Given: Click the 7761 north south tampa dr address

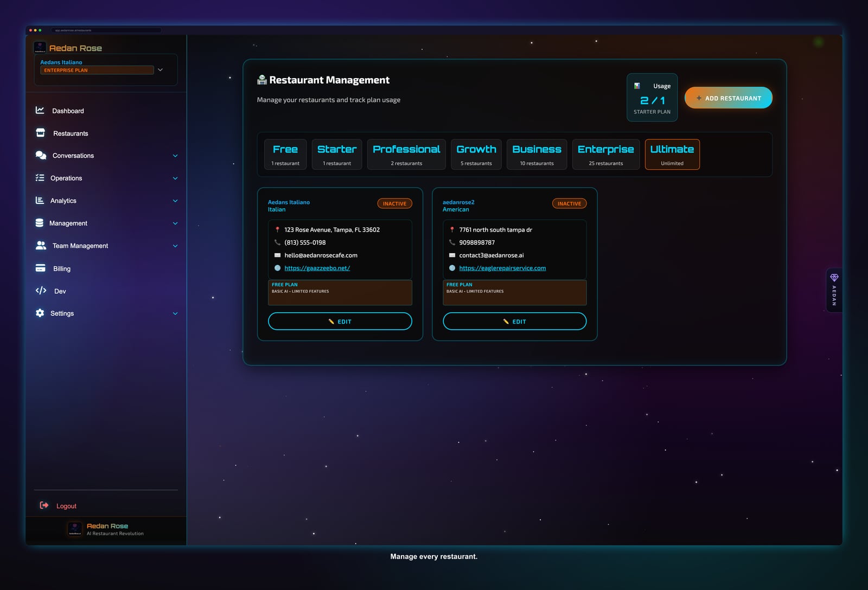Looking at the screenshot, I should click(495, 229).
